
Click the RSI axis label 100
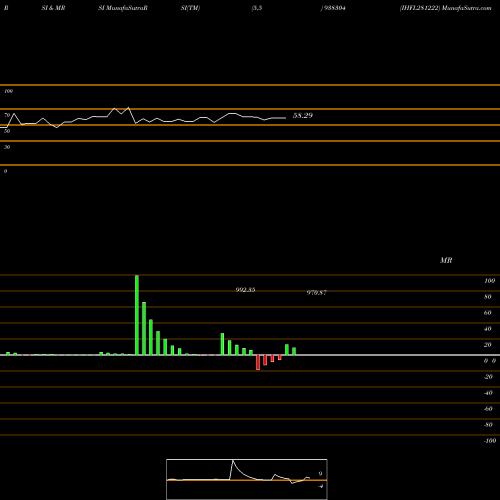point(9,91)
